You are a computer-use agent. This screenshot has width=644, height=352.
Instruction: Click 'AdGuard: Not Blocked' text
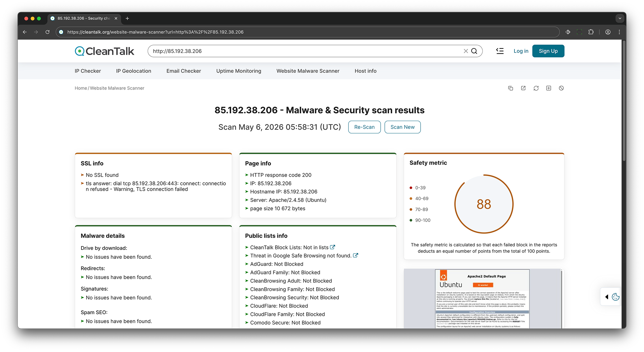click(277, 264)
